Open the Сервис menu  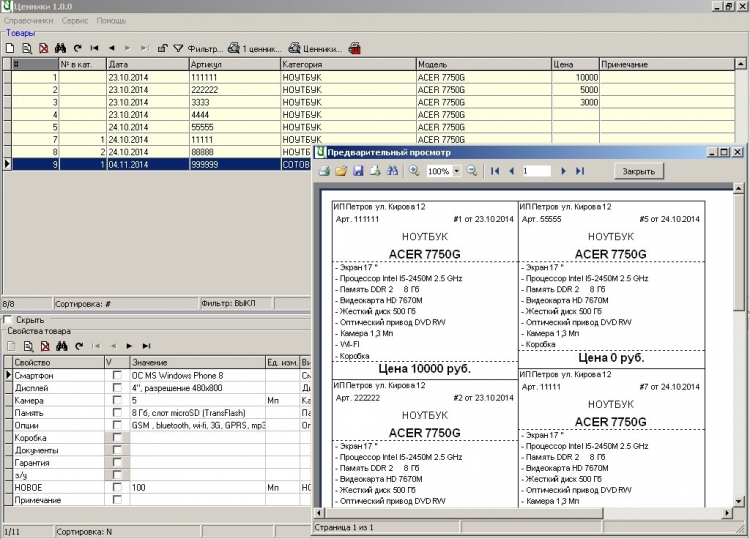tap(74, 20)
